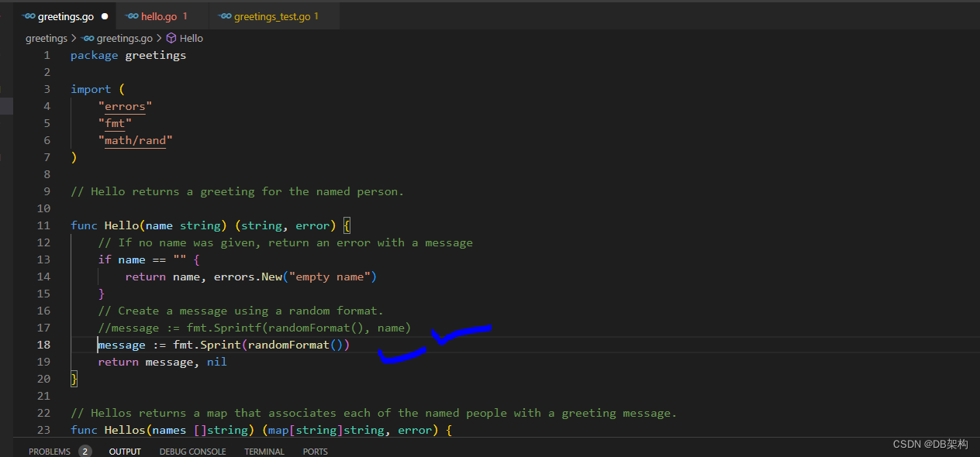Switch to the OUTPUT panel tab

tap(125, 451)
